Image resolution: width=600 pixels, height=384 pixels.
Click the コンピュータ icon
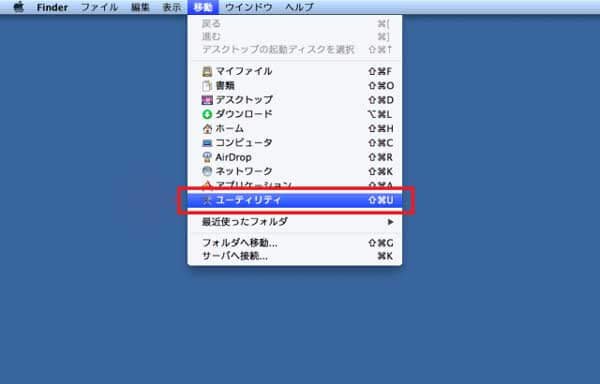[207, 143]
